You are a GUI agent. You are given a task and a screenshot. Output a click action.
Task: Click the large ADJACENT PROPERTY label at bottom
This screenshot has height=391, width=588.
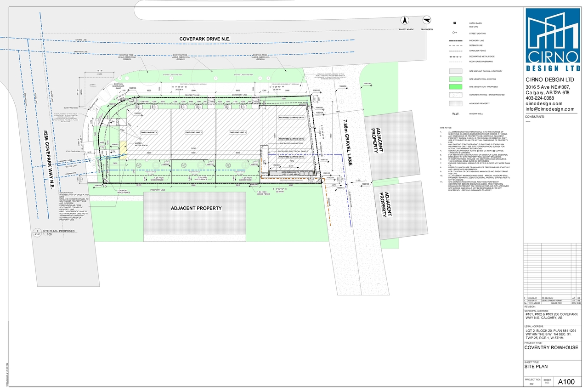point(196,208)
